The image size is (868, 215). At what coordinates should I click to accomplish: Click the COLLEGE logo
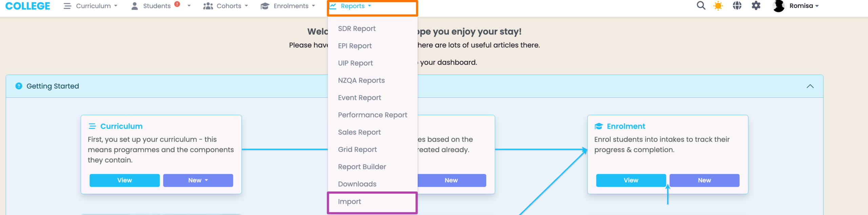(28, 6)
